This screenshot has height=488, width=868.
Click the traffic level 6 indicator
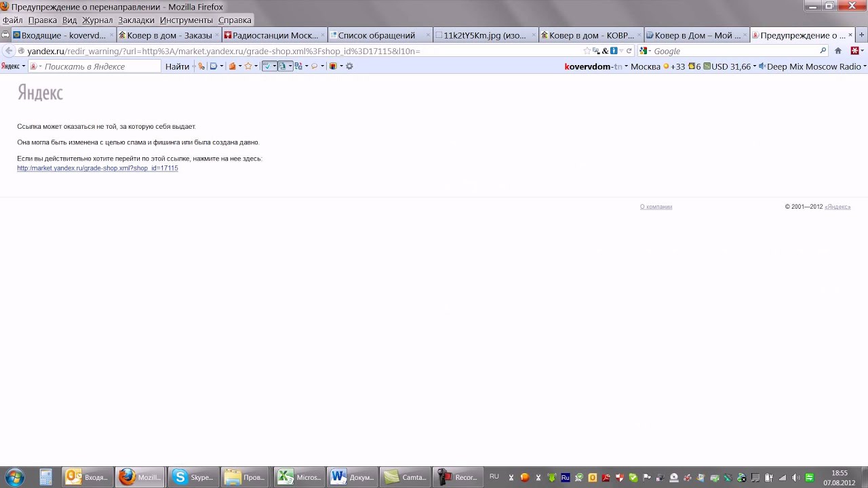(x=694, y=66)
